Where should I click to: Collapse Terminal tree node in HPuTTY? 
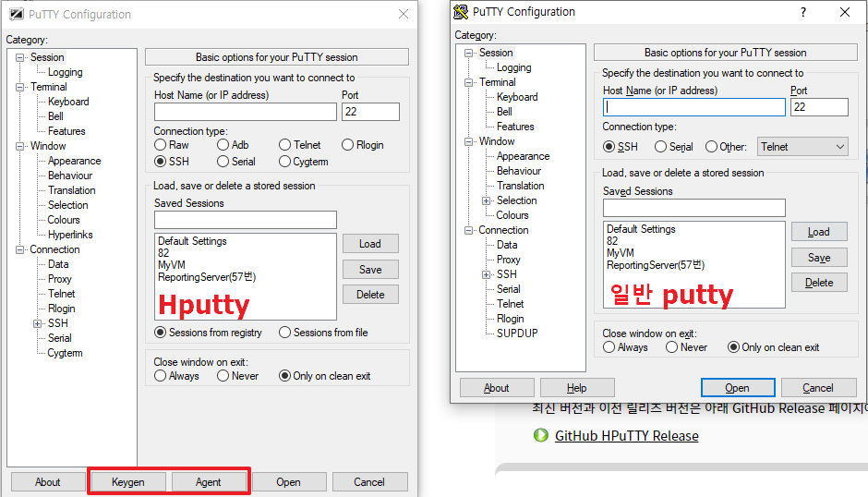pyautogui.click(x=20, y=87)
